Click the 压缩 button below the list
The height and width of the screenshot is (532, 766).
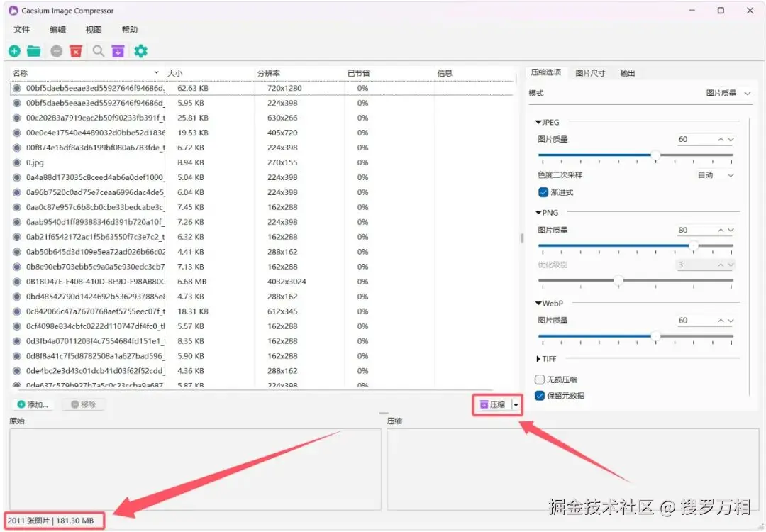(x=494, y=405)
